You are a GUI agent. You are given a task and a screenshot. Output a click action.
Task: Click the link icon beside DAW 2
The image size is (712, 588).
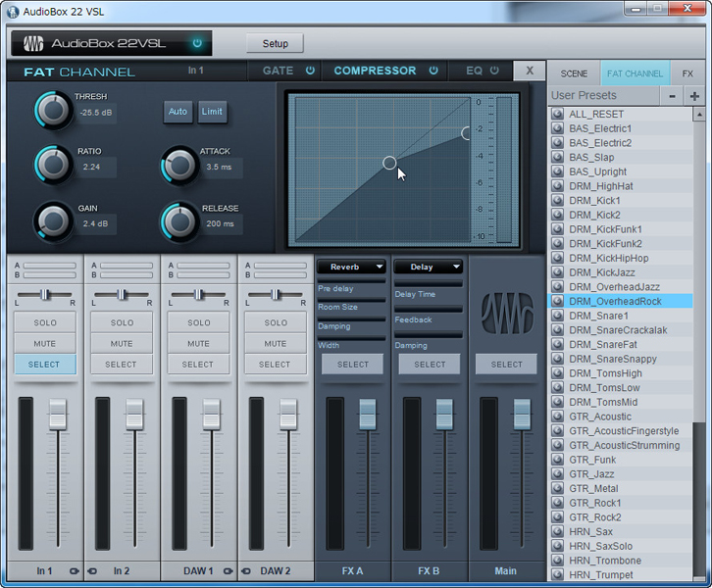point(246,571)
